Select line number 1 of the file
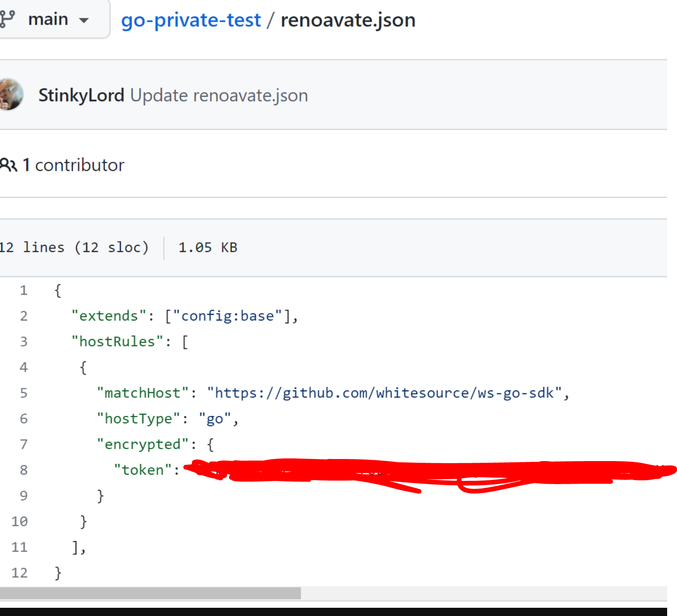 click(23, 290)
